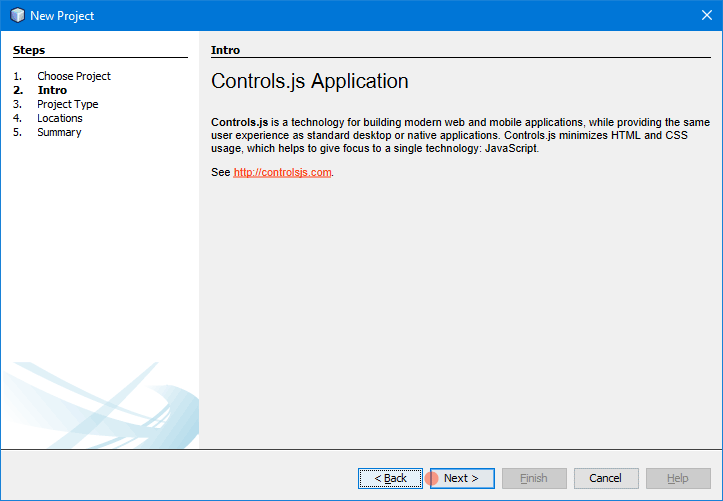Screen dimensions: 723x501
Task: Select the 'Choose Project' step text
Action: click(x=74, y=76)
